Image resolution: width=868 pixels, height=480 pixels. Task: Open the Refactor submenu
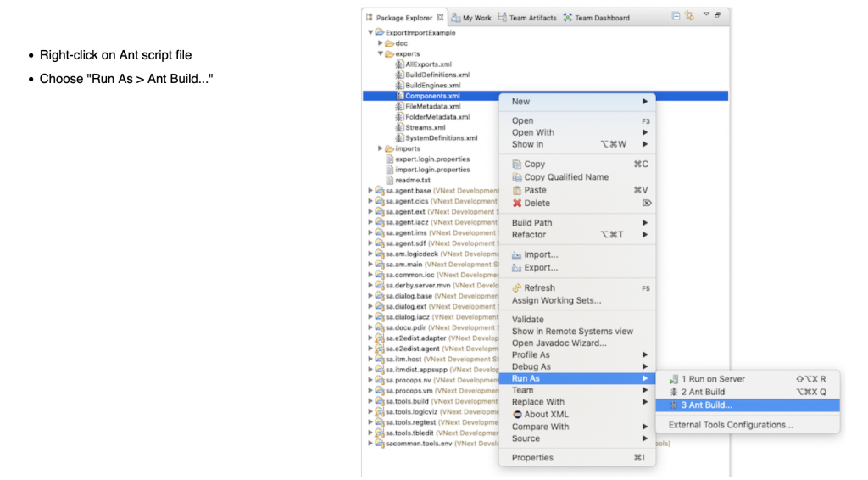576,235
